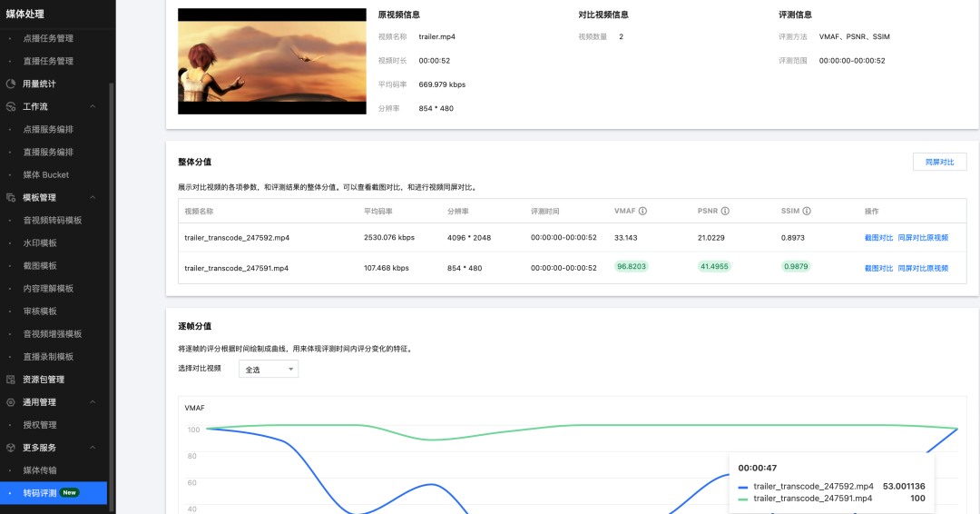Open 音视频增强模板 in sidebar
Viewport: 980px width, 514px height.
pos(53,334)
